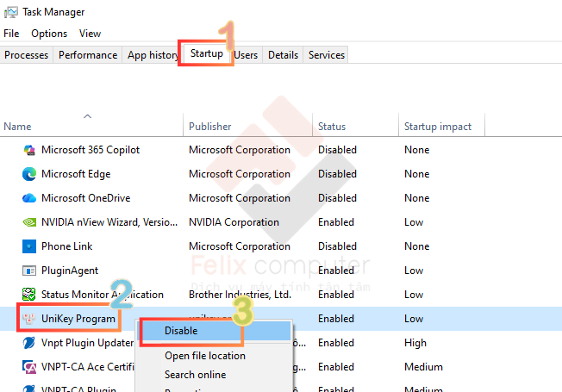Select the UniKey Program icon
This screenshot has width=562, height=392.
click(29, 319)
